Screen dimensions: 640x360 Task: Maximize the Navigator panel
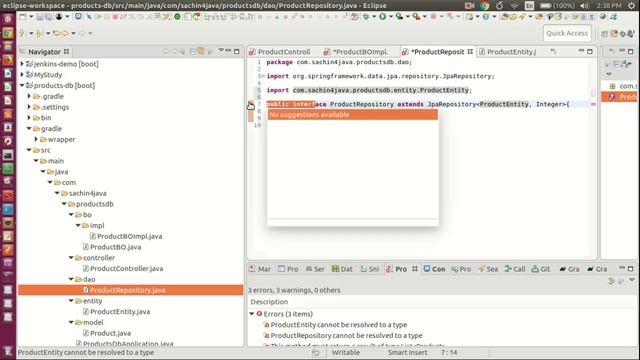click(x=237, y=51)
